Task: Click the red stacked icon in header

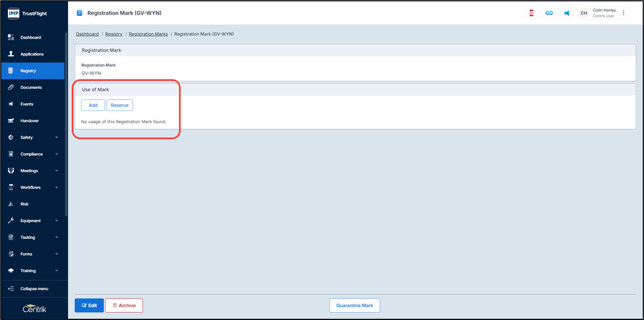Action: [x=532, y=13]
